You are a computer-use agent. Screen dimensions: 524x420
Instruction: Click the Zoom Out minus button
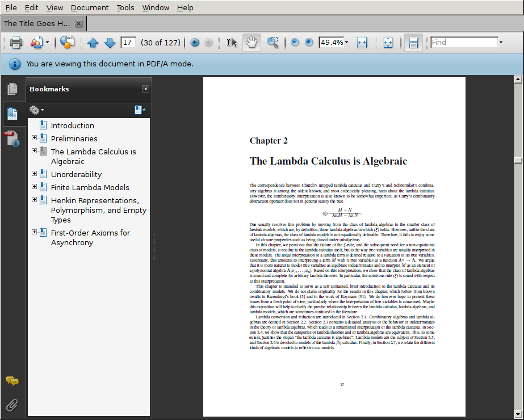295,43
